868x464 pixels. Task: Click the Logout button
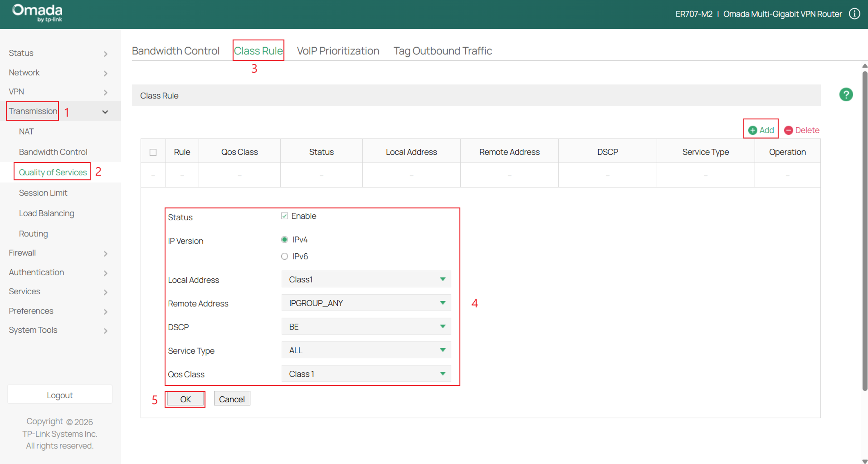[x=60, y=395]
